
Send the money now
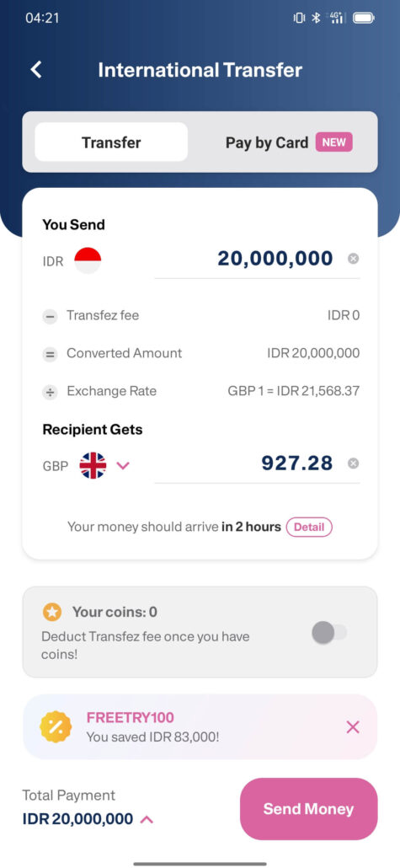(x=309, y=809)
